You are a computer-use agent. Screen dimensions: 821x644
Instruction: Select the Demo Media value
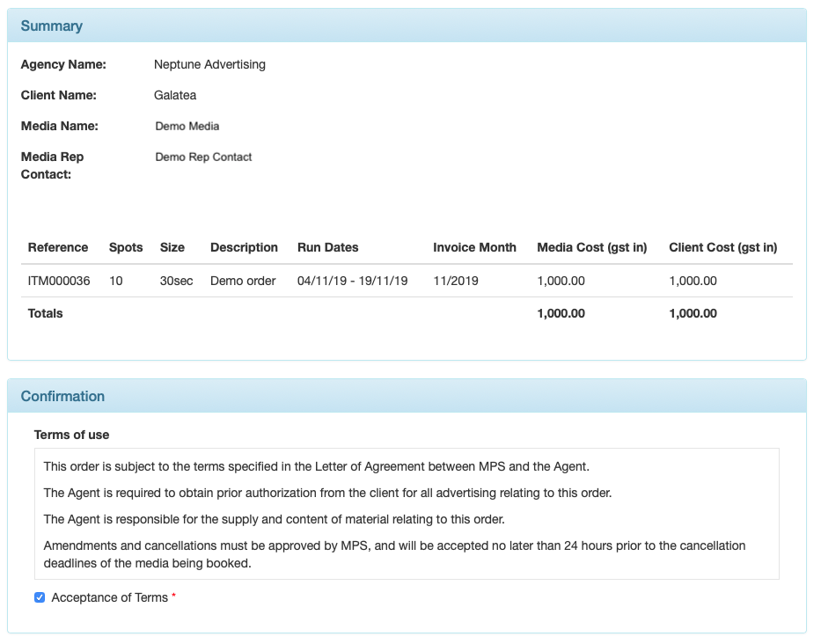(187, 127)
